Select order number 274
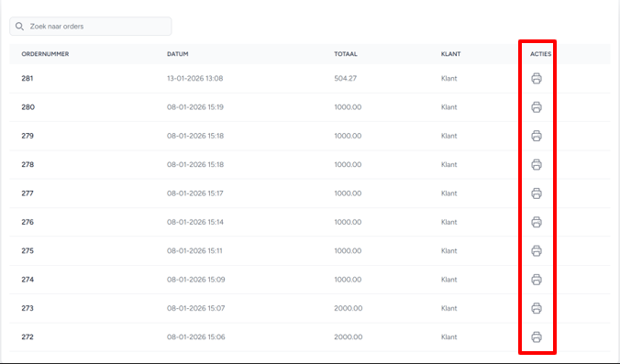This screenshot has height=364, width=620. [28, 280]
